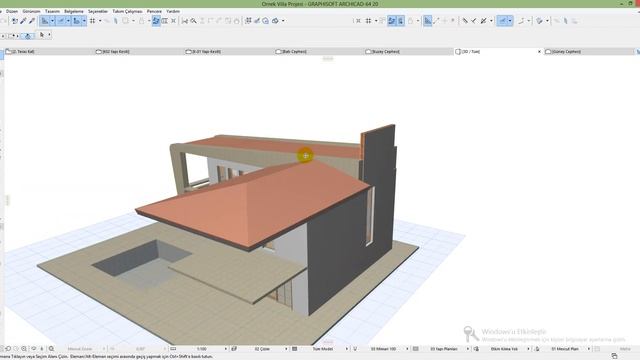Open the Düzen menu
640x360 pixels.
click(12, 11)
